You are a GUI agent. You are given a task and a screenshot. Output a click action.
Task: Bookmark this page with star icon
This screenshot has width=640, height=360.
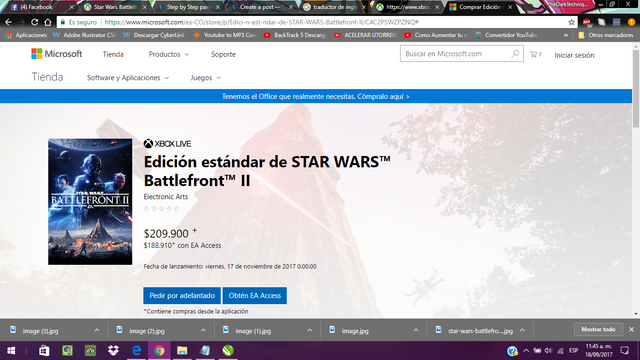571,22
